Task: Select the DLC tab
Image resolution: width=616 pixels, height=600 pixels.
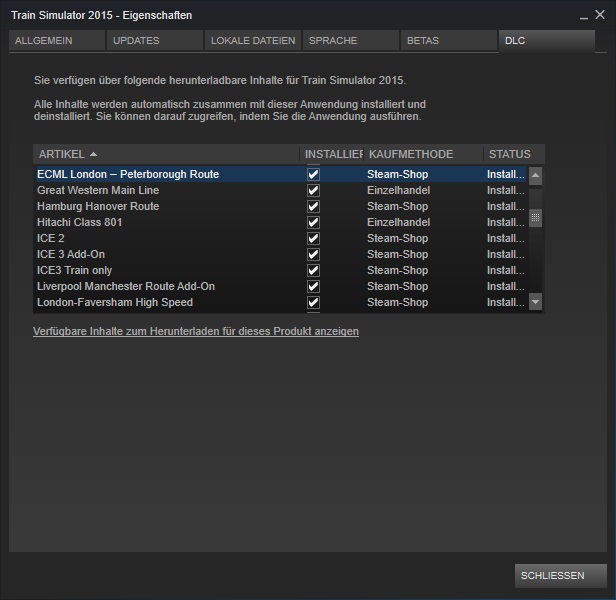Action: (x=546, y=40)
